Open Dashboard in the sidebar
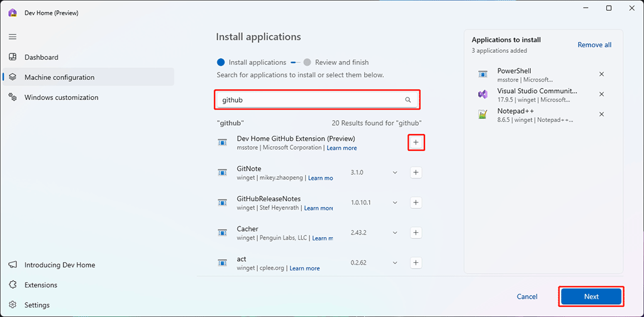 (42, 57)
